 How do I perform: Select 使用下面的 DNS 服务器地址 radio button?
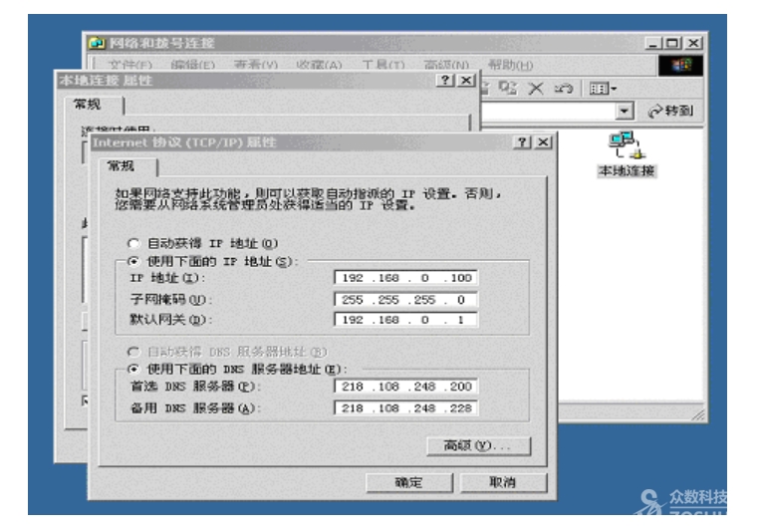[x=133, y=369]
